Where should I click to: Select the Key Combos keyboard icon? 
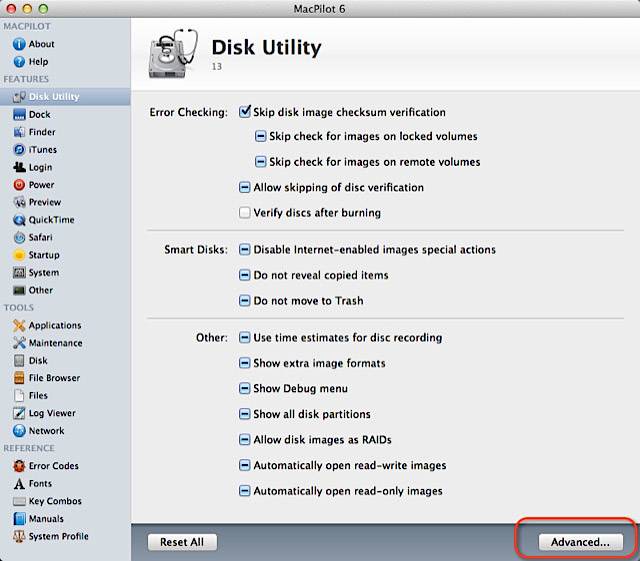tap(19, 501)
